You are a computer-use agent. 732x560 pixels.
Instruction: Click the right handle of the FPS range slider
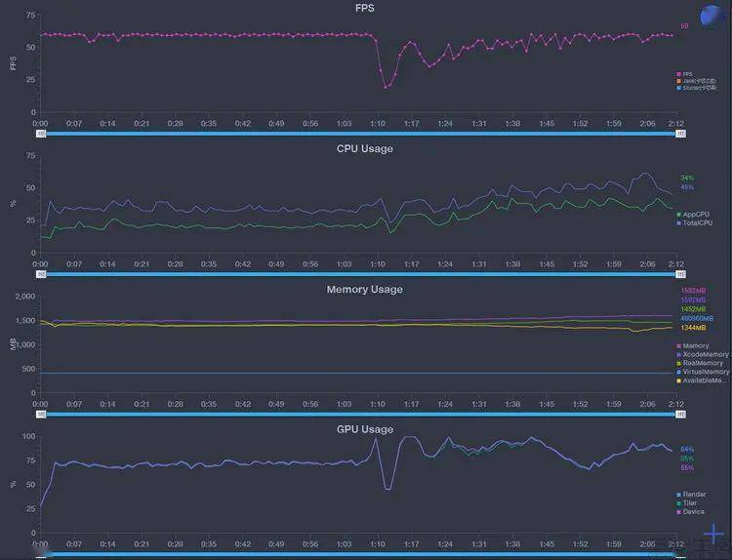(681, 134)
